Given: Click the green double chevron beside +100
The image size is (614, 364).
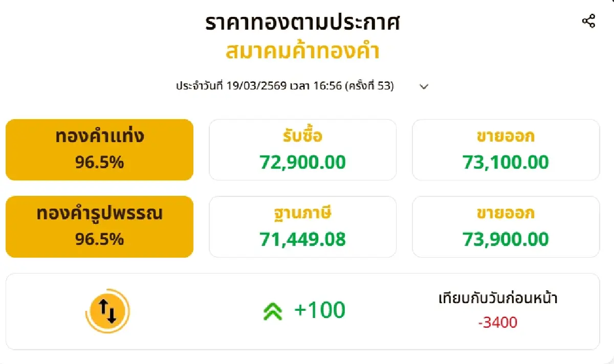Looking at the screenshot, I should click(x=274, y=310).
